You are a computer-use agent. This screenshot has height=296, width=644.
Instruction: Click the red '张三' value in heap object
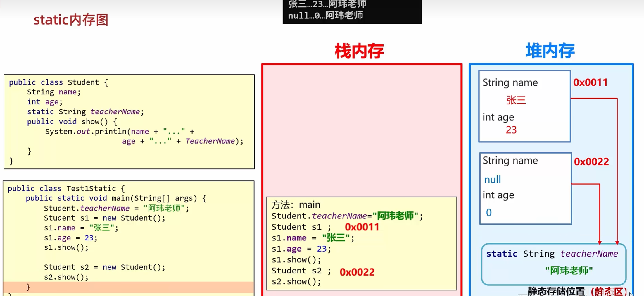[516, 100]
